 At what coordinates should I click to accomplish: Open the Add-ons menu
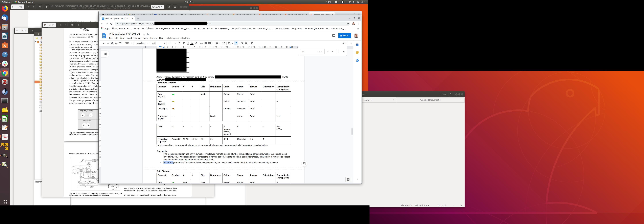coord(153,38)
